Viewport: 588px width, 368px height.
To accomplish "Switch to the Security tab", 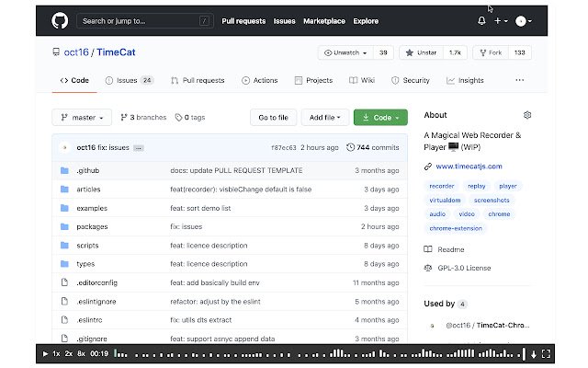I will (411, 80).
